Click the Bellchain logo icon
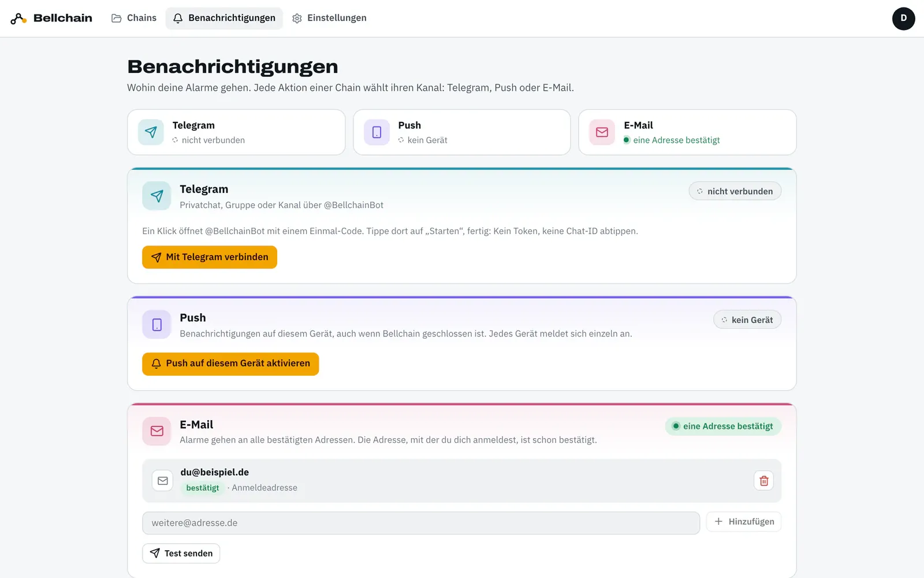This screenshot has height=578, width=924. [18, 18]
